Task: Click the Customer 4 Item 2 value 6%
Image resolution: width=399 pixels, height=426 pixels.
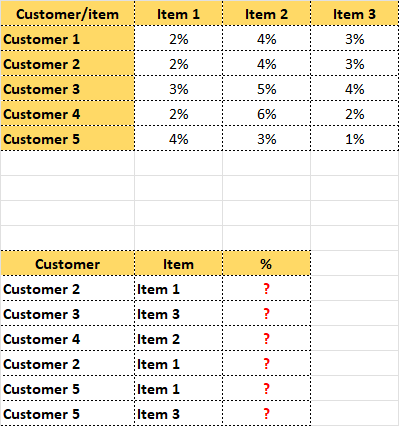Action: coord(266,114)
